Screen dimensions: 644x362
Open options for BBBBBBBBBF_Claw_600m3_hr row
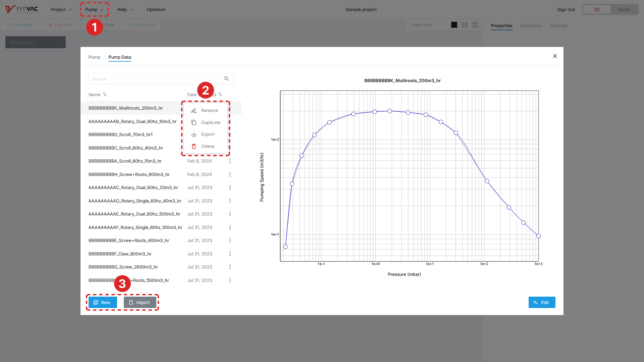point(230,254)
